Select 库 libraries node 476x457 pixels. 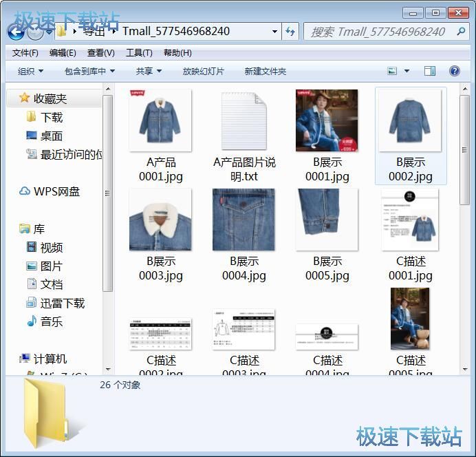(x=32, y=228)
